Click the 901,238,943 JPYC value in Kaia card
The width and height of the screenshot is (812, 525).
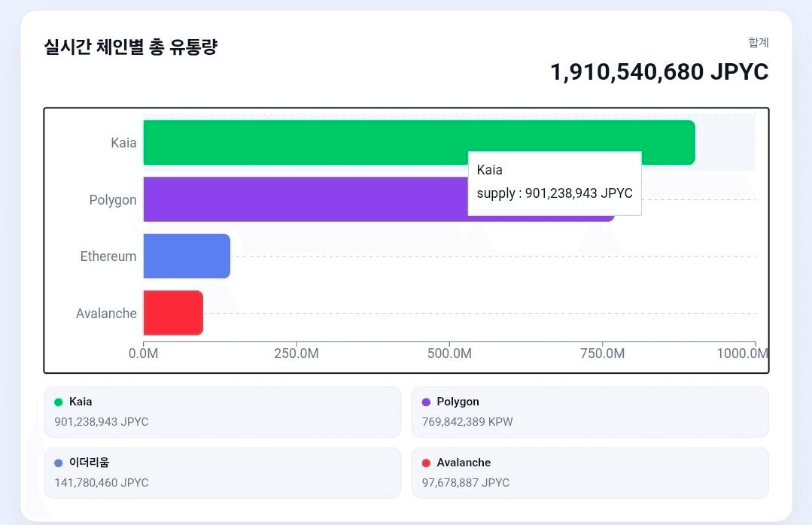tap(102, 421)
